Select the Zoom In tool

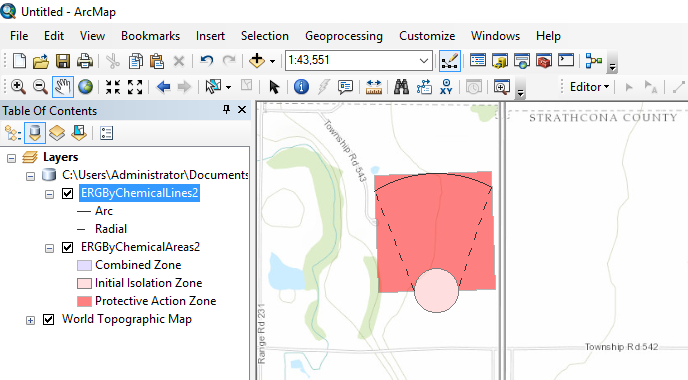[x=18, y=87]
